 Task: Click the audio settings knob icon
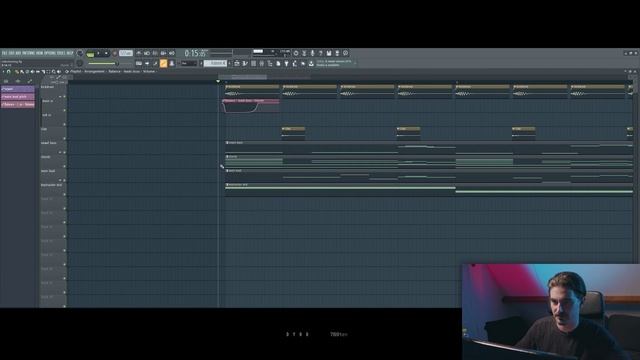296,53
